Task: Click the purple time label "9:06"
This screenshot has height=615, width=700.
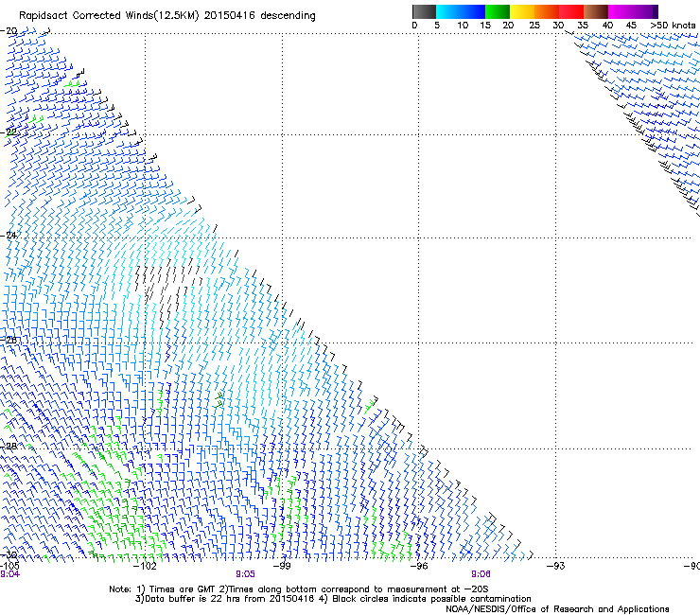Action: [481, 574]
